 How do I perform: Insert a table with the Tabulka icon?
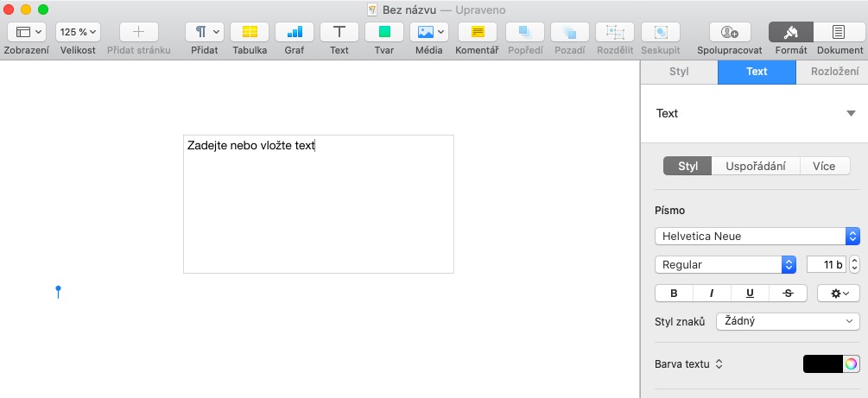250,32
